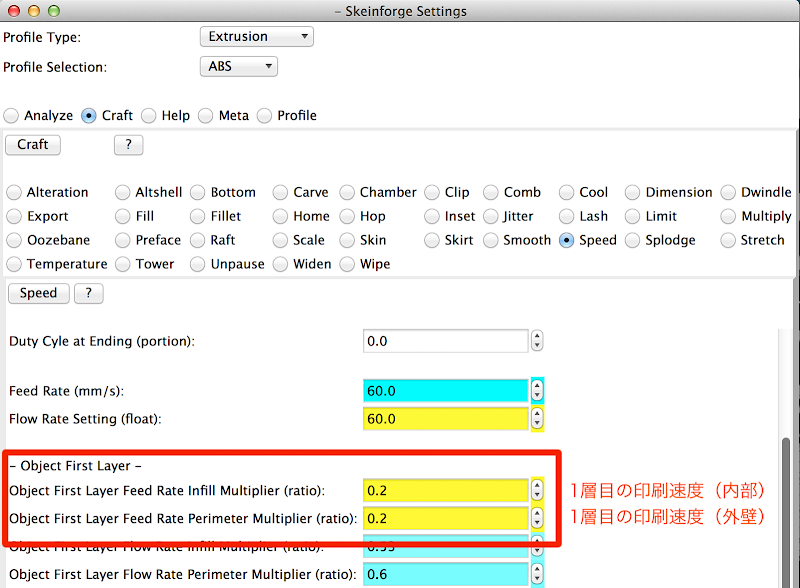Pick the Dwindle tool option
The image size is (800, 588).
tap(728, 192)
